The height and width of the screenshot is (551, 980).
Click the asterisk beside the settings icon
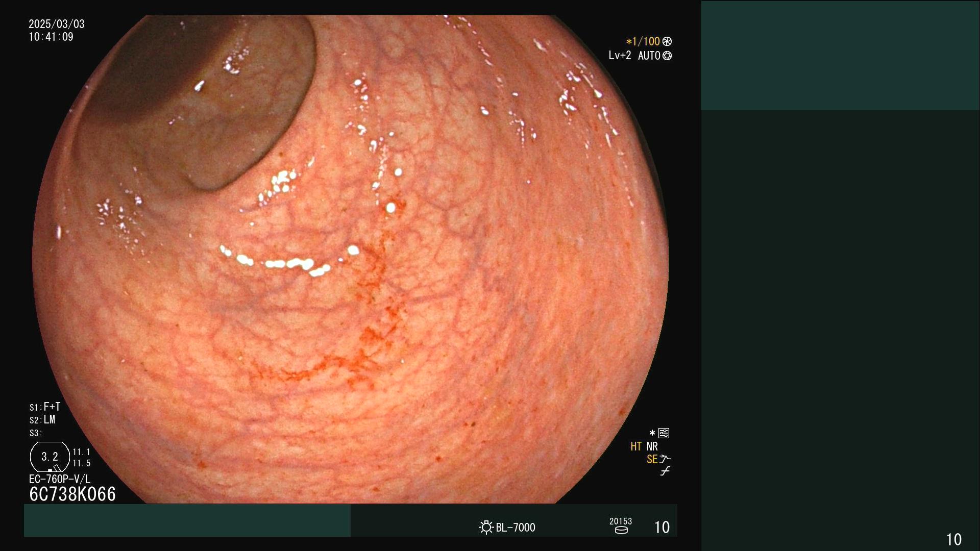point(652,433)
